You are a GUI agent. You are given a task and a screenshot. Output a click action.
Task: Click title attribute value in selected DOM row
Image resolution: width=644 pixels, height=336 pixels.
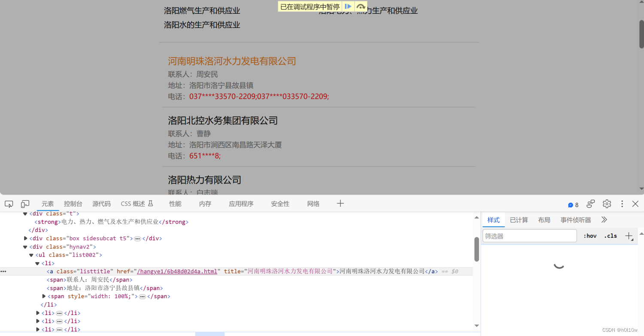(x=290, y=271)
